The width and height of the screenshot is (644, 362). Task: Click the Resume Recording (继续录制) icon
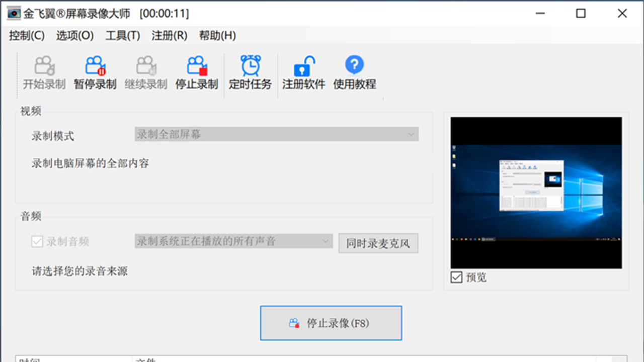point(146,66)
